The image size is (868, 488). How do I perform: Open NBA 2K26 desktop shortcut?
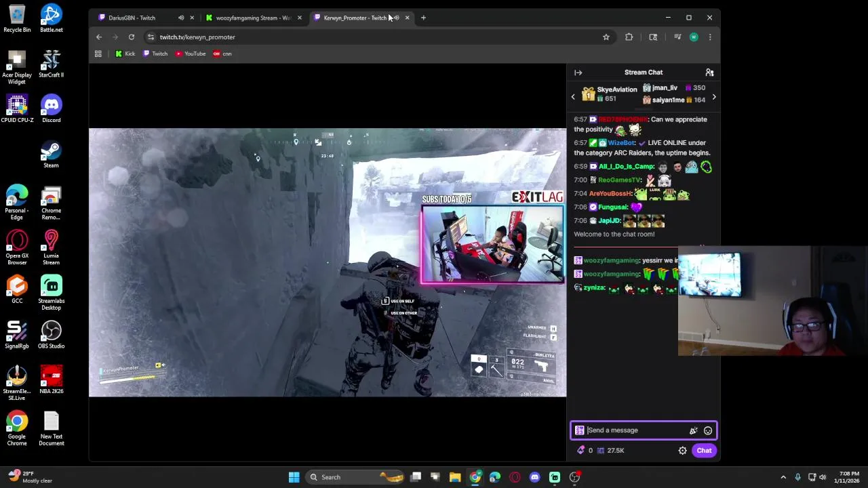point(51,380)
